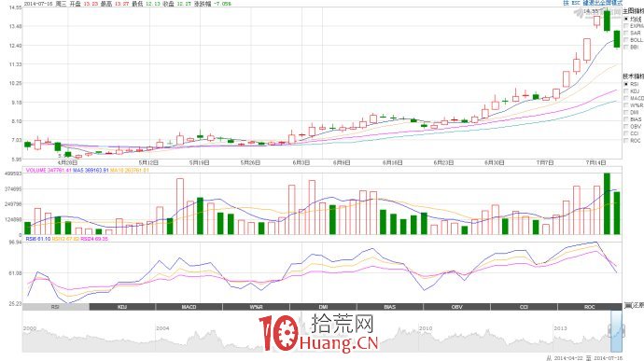Click the 7月14日 date label on the axis
This screenshot has height=361, width=644.
[x=596, y=162]
